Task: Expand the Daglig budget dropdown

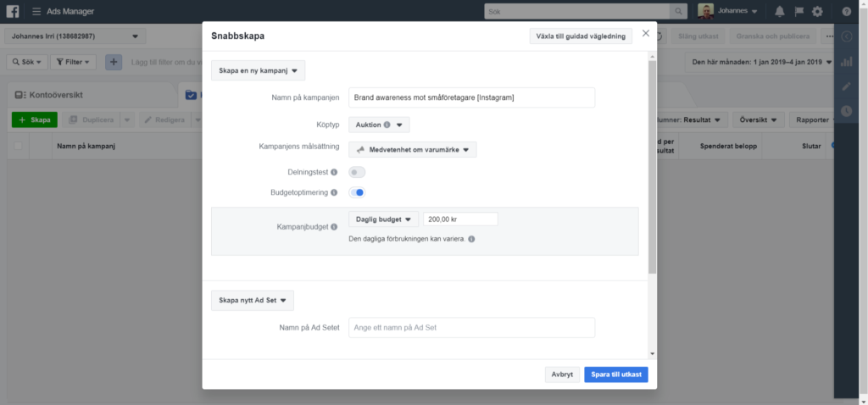Action: pos(383,219)
